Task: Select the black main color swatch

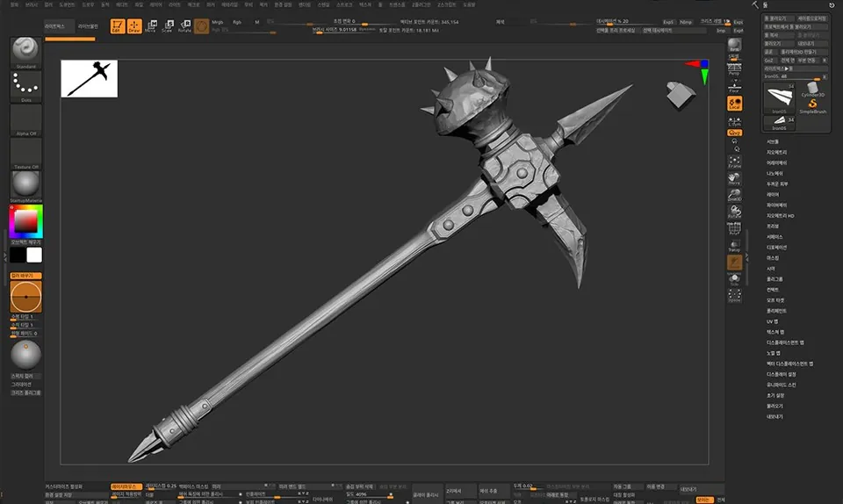Action: [x=18, y=255]
